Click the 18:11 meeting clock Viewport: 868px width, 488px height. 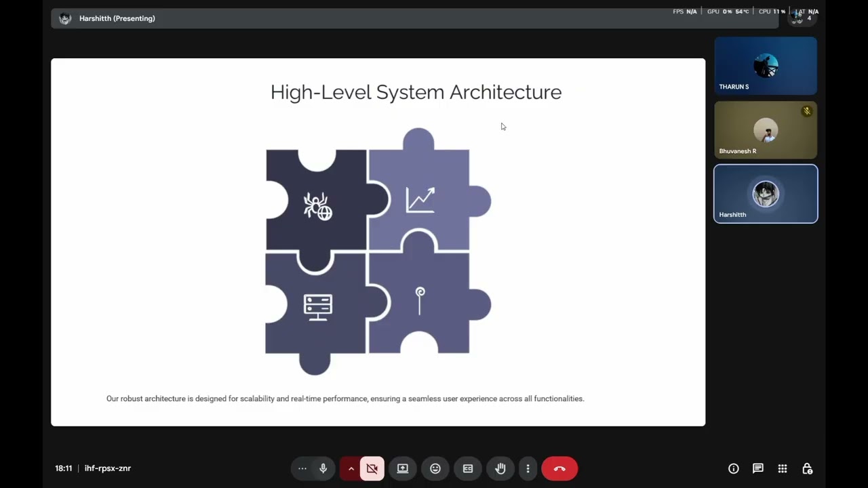pos(64,468)
